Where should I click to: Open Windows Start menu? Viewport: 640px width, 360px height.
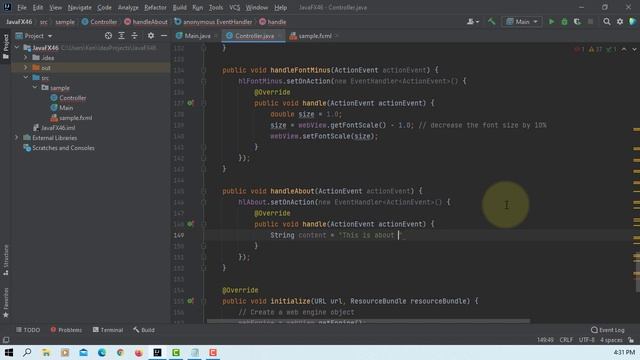(9, 352)
